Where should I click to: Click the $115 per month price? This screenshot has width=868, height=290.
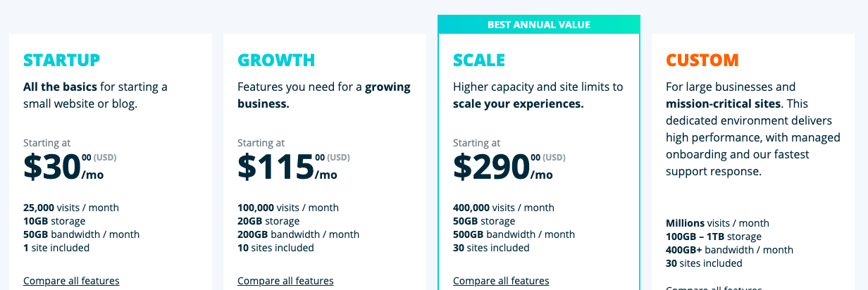287,167
